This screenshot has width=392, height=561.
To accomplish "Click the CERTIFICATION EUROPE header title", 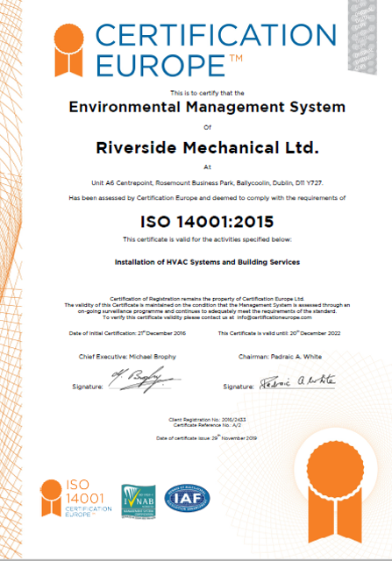I will (x=217, y=50).
